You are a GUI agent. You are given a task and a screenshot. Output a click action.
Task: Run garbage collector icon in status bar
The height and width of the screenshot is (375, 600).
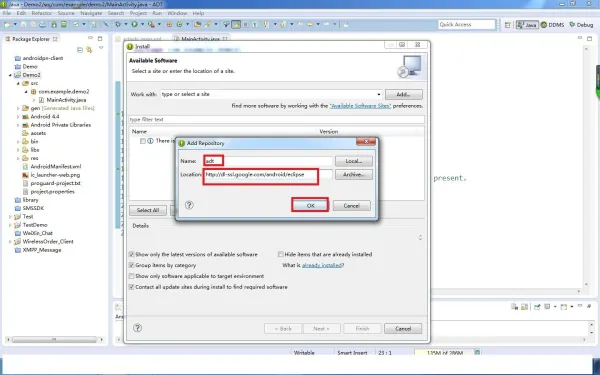tap(477, 352)
